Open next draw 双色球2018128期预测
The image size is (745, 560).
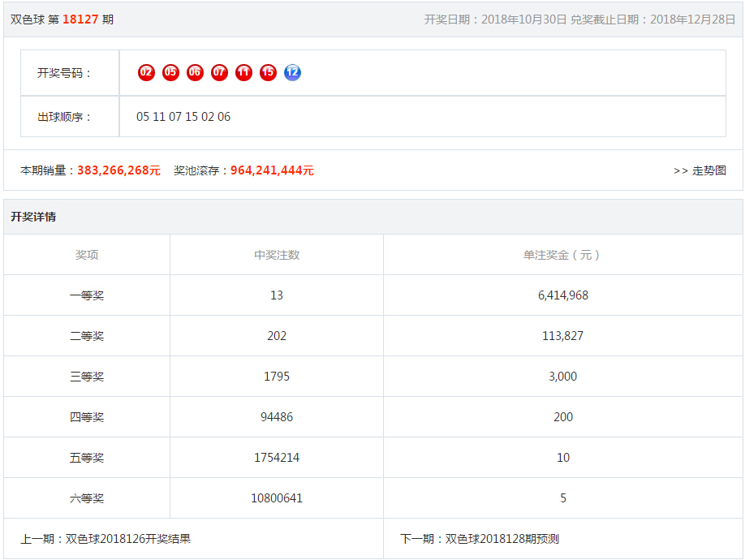(502, 539)
